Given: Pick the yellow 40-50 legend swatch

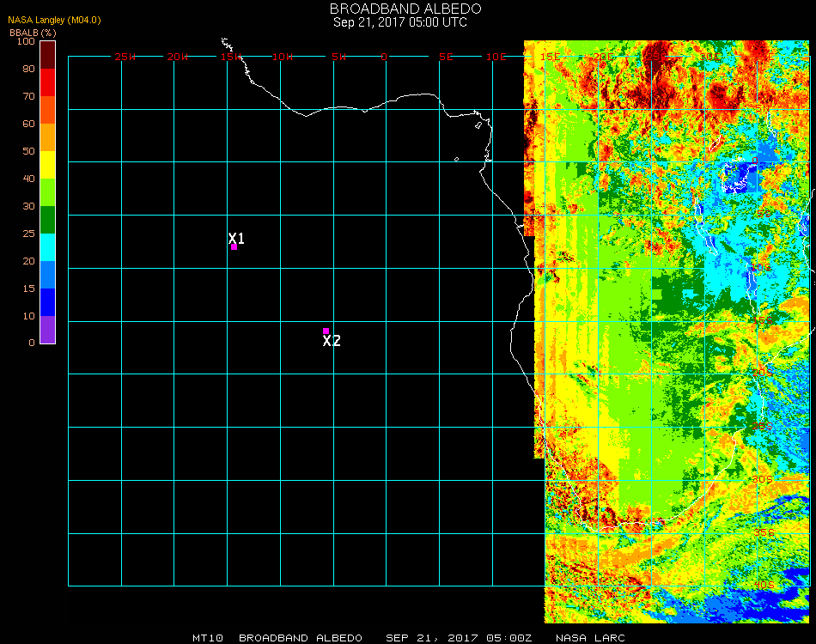Looking at the screenshot, I should (48, 165).
